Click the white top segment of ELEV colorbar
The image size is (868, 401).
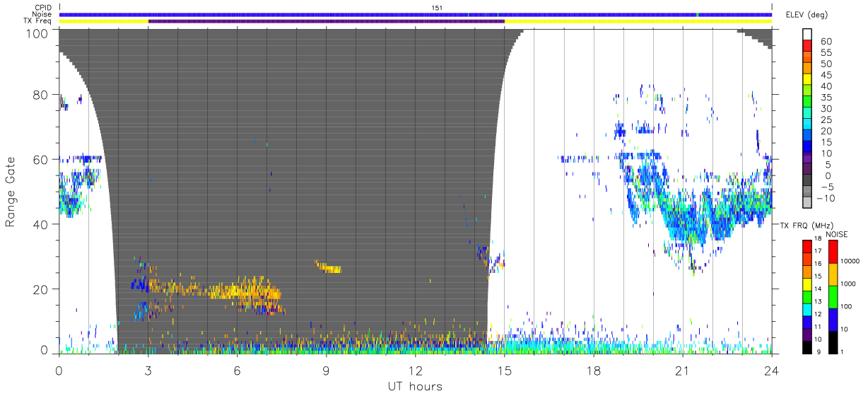(x=807, y=33)
